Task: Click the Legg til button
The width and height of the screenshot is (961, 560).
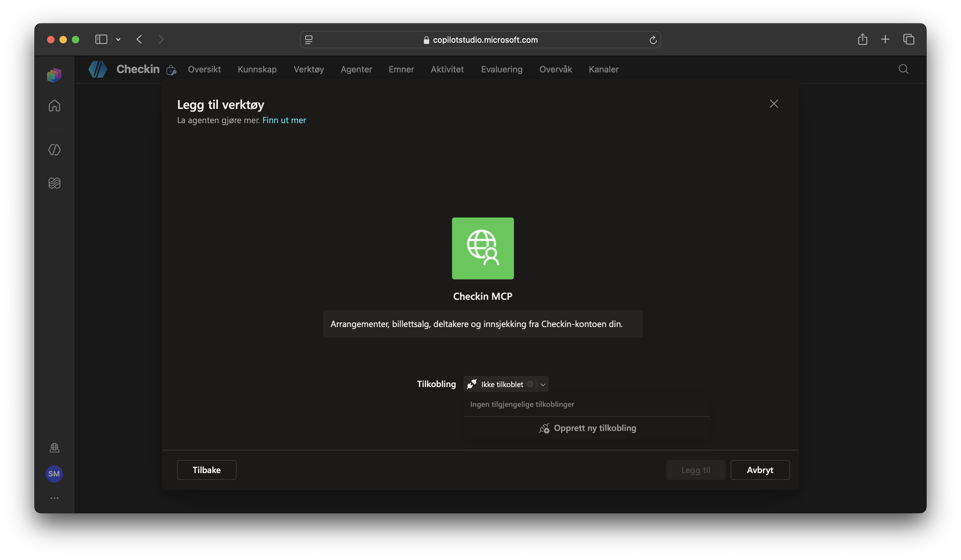Action: (x=696, y=470)
